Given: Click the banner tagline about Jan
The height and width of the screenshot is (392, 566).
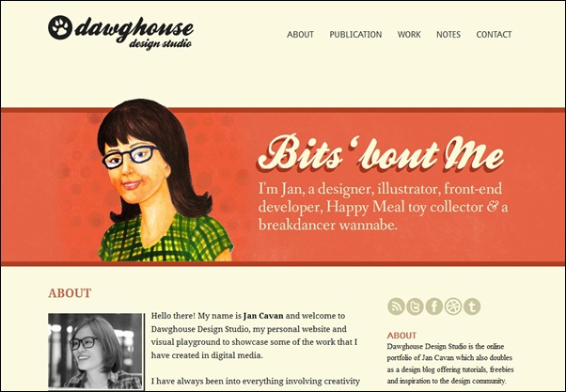Looking at the screenshot, I should [383, 207].
